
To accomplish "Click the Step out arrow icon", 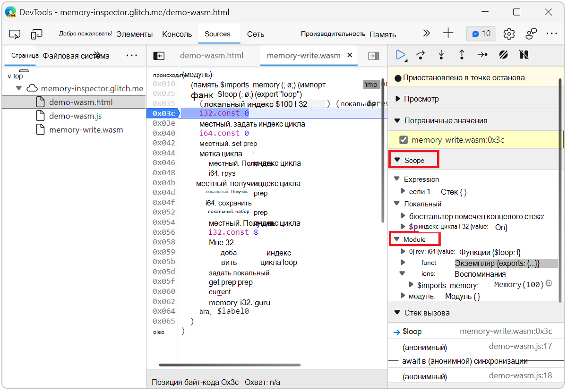I will 462,55.
